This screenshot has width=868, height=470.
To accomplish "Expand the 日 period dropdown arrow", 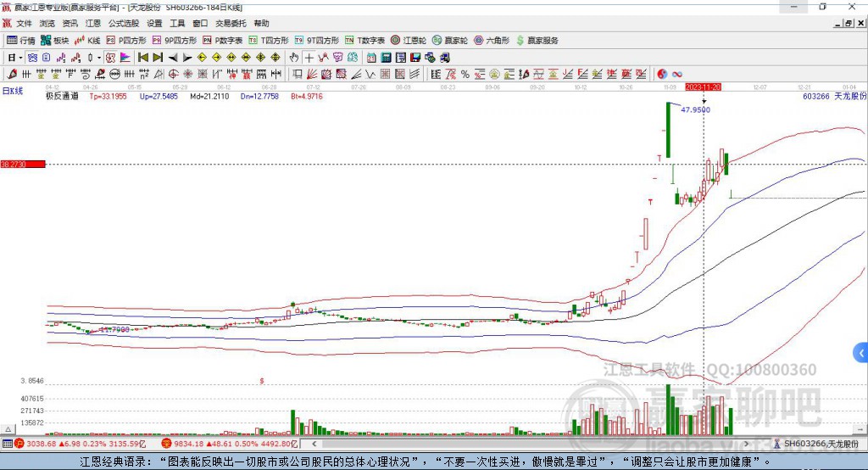I will [x=20, y=58].
